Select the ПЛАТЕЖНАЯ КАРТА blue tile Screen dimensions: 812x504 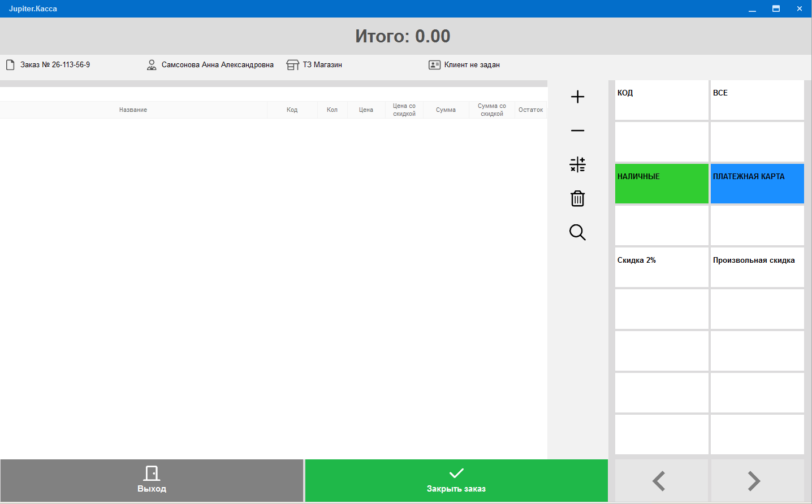(757, 184)
